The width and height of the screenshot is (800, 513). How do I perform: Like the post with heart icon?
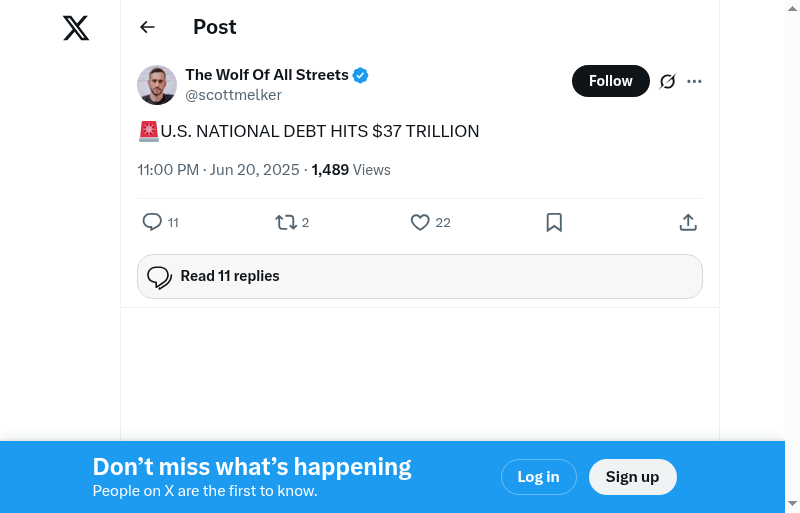pyautogui.click(x=420, y=222)
